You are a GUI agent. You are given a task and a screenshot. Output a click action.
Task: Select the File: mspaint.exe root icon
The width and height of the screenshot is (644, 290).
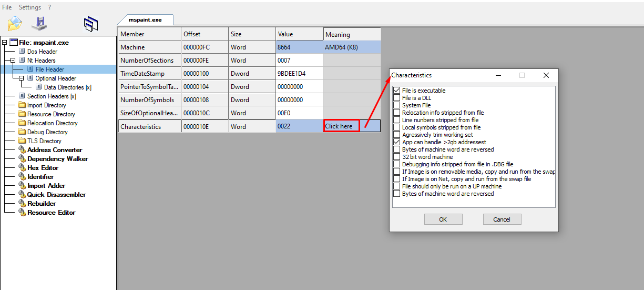pyautogui.click(x=14, y=43)
